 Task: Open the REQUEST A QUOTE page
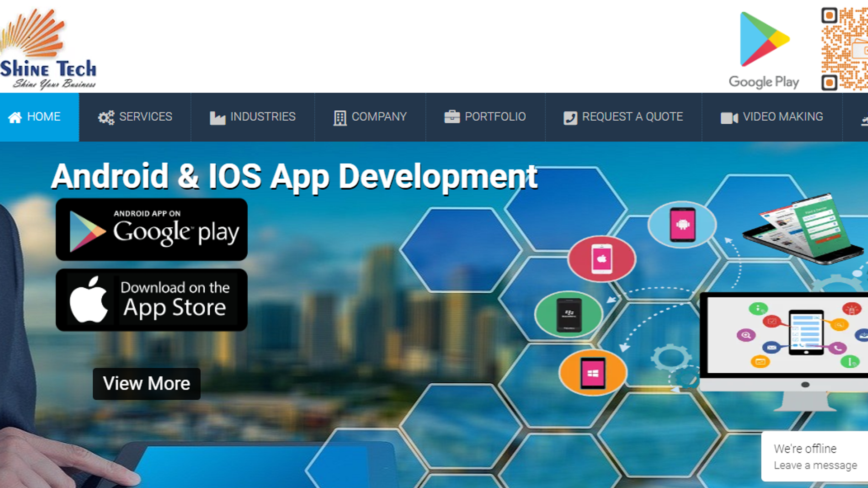pos(623,117)
